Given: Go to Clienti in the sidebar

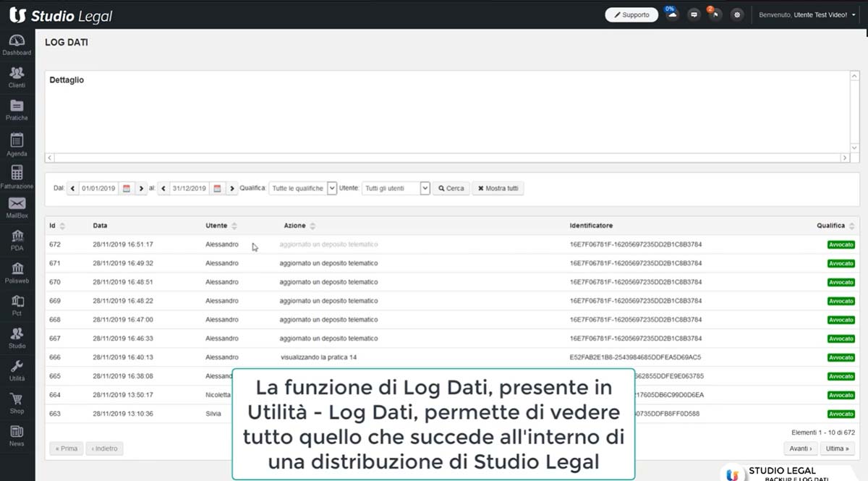Looking at the screenshot, I should pyautogui.click(x=17, y=77).
